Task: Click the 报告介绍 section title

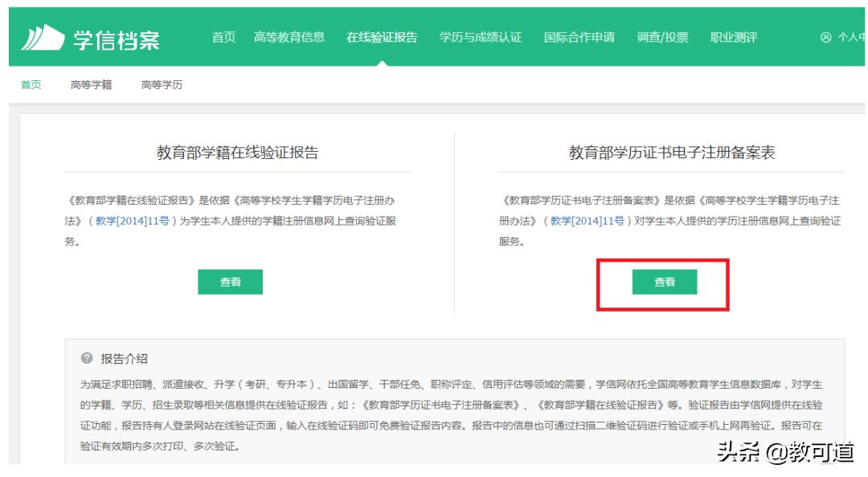Action: [125, 358]
